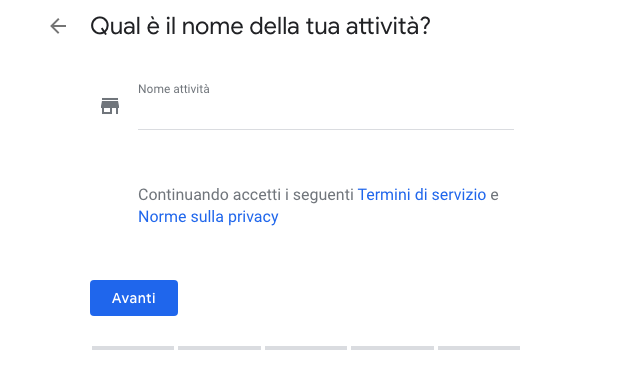This screenshot has width=628, height=378.
Task: Select the fifth progress step segment
Action: pos(479,348)
